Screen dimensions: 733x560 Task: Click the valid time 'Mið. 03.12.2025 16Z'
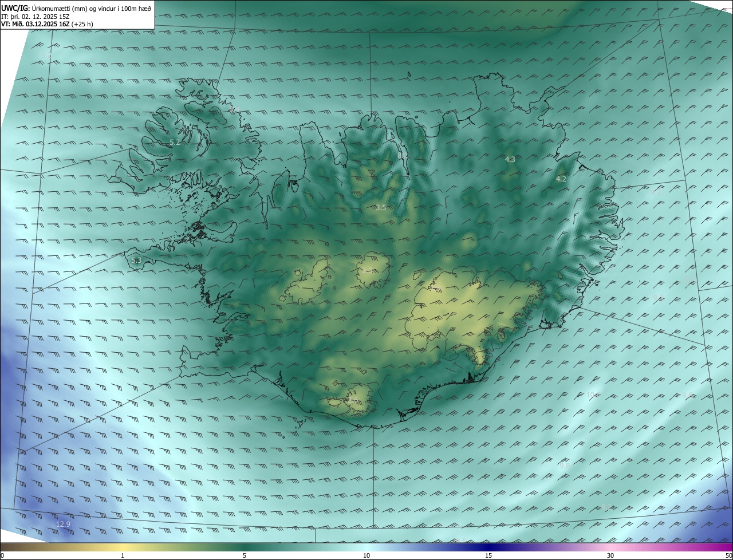point(41,24)
